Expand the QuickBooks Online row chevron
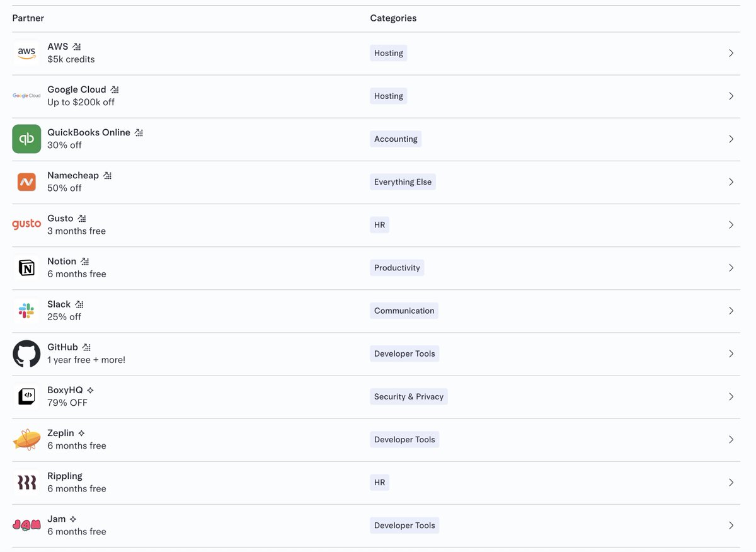Viewport: 756px width, 552px height. pos(731,139)
